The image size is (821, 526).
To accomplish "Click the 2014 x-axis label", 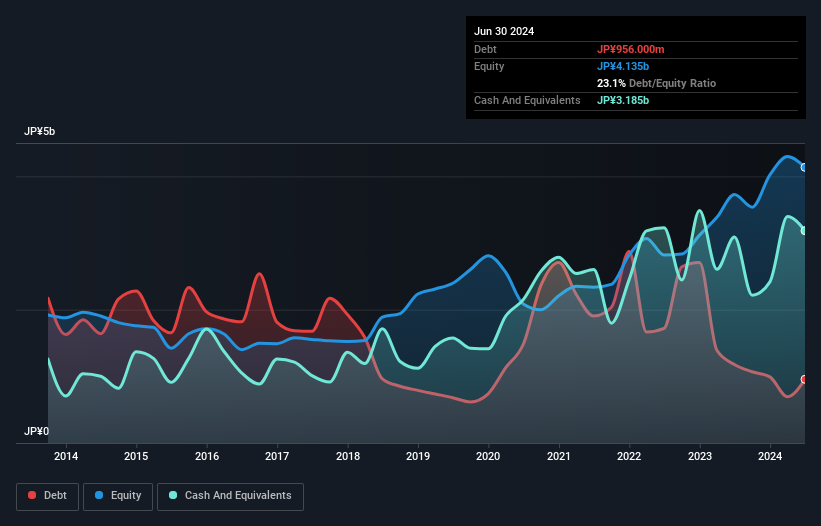I will [66, 456].
